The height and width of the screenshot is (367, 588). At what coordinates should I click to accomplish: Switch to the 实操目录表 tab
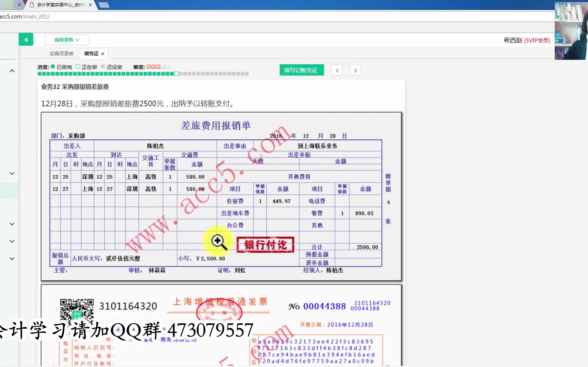click(61, 53)
